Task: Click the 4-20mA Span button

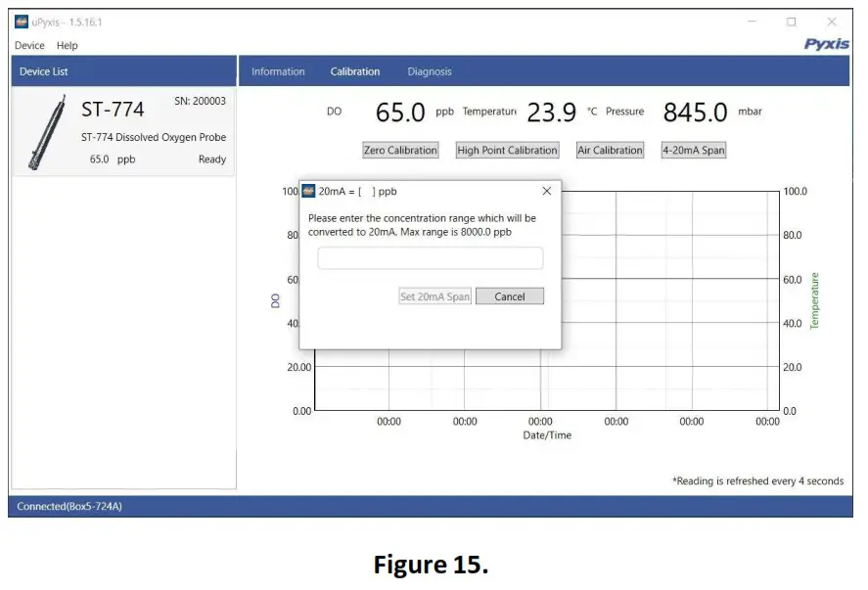Action: (694, 150)
